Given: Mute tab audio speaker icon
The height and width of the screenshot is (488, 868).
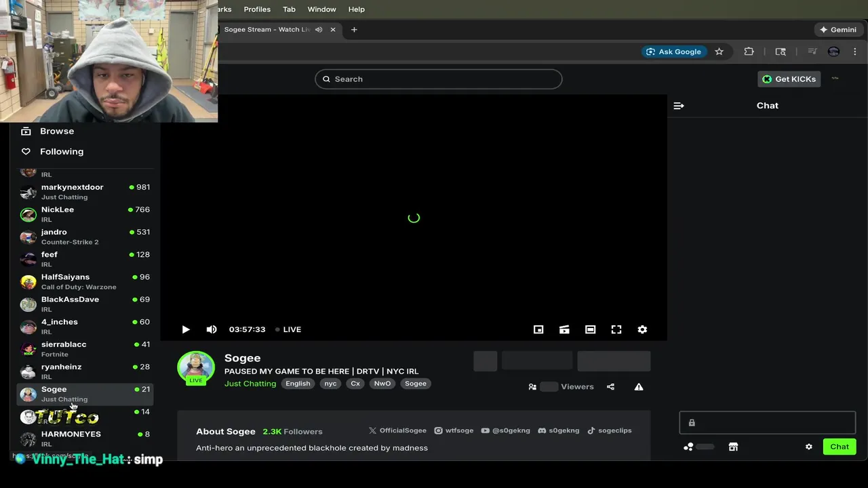Looking at the screenshot, I should tap(319, 30).
